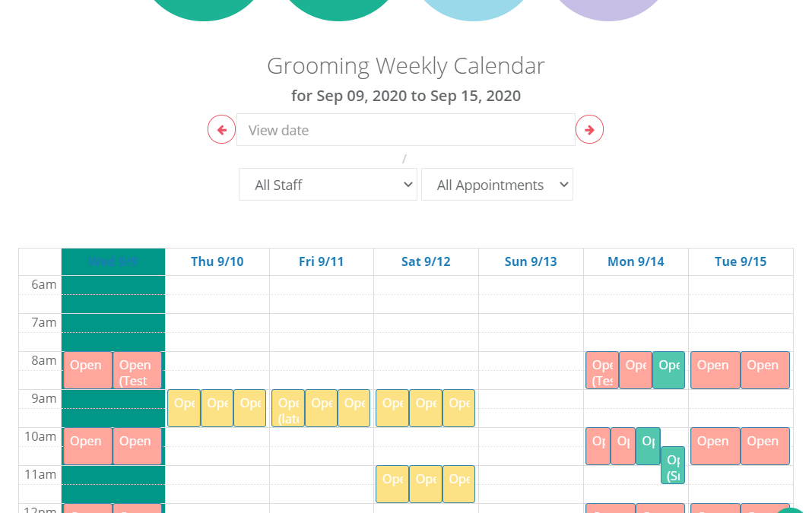Open the All Appointments dropdown
Image resolution: width=812 pixels, height=513 pixels.
coord(497,184)
